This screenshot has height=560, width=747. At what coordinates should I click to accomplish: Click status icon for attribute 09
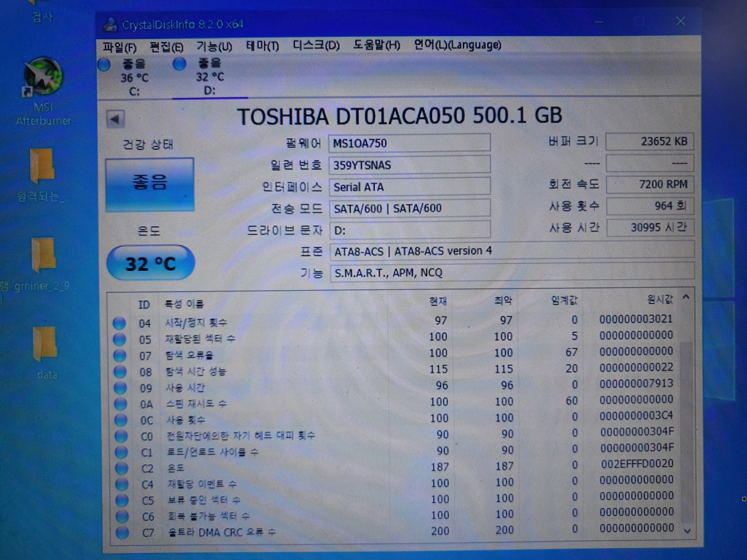(x=120, y=388)
